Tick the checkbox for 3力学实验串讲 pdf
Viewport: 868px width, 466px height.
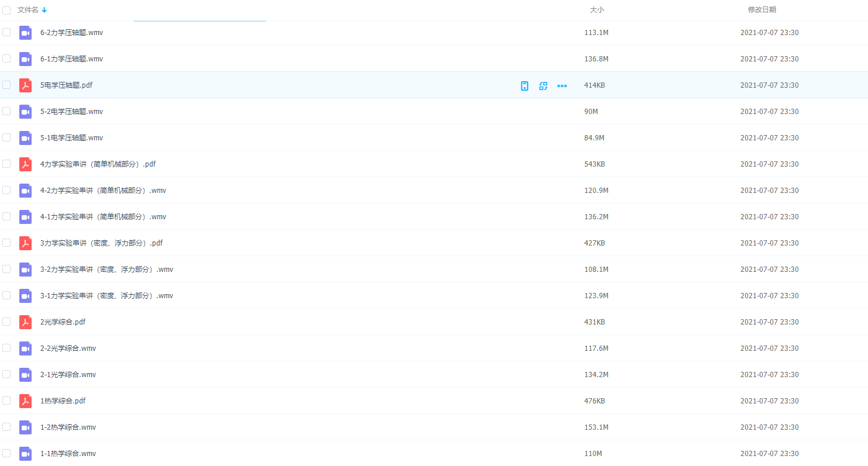pos(6,243)
